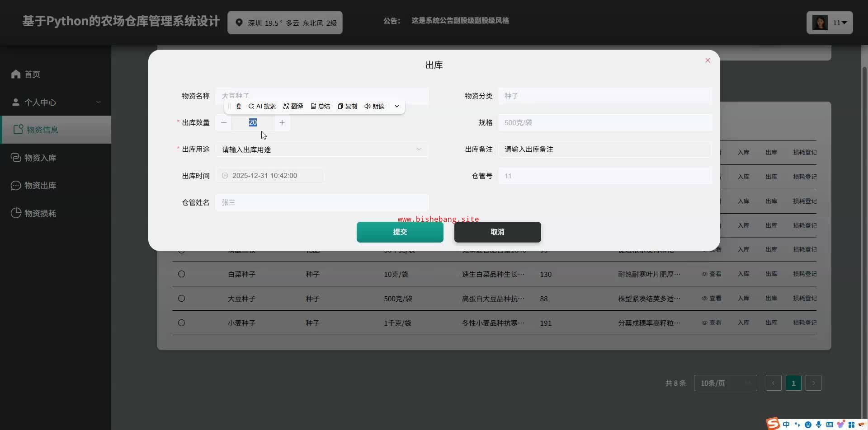Select the radio button for 白菜种子 row
The height and width of the screenshot is (430, 868).
point(181,274)
